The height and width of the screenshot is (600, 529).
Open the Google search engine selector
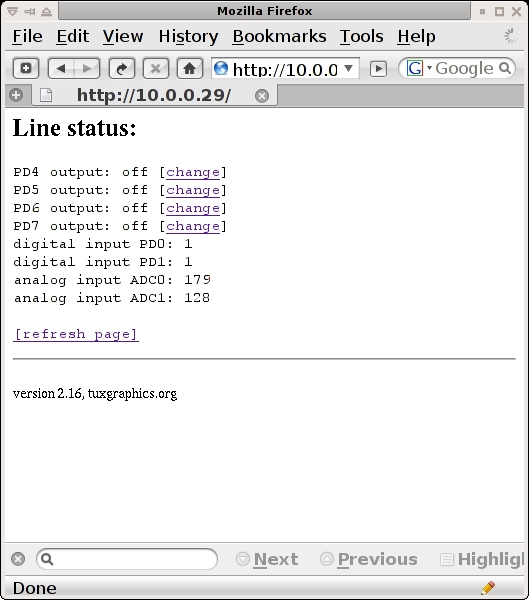click(419, 68)
